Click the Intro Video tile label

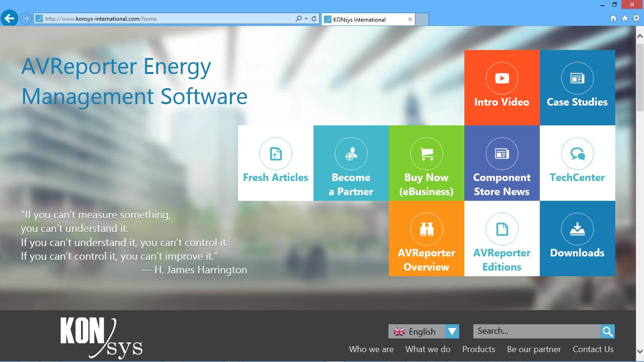tap(502, 102)
